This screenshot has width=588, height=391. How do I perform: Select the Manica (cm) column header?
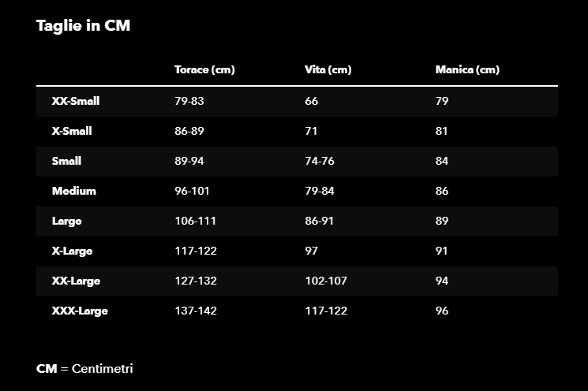[x=467, y=69]
